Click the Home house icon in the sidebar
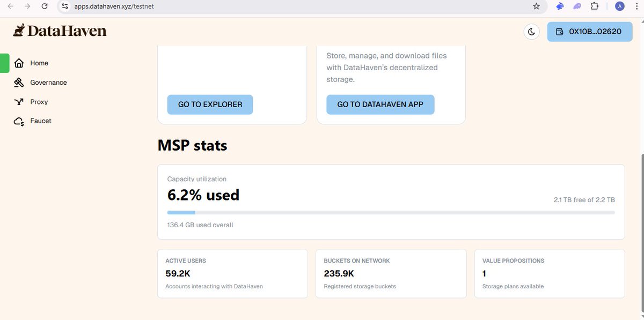This screenshot has width=644, height=320. pos(19,63)
